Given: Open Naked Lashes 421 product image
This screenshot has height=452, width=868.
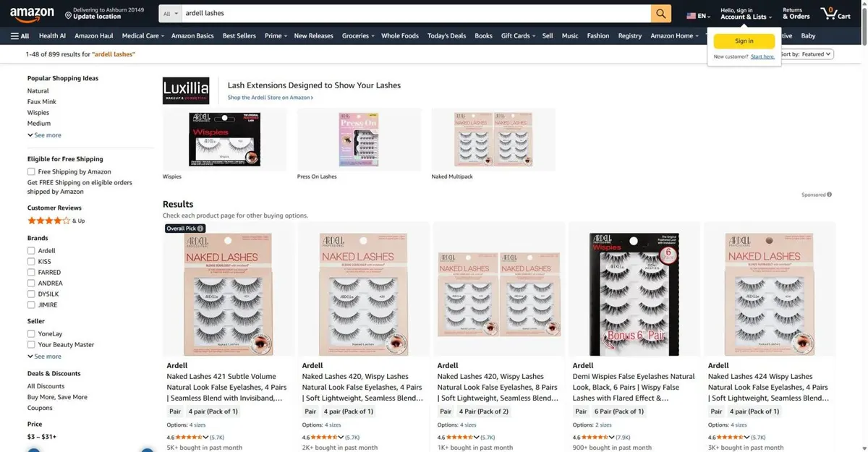Looking at the screenshot, I should (x=228, y=294).
